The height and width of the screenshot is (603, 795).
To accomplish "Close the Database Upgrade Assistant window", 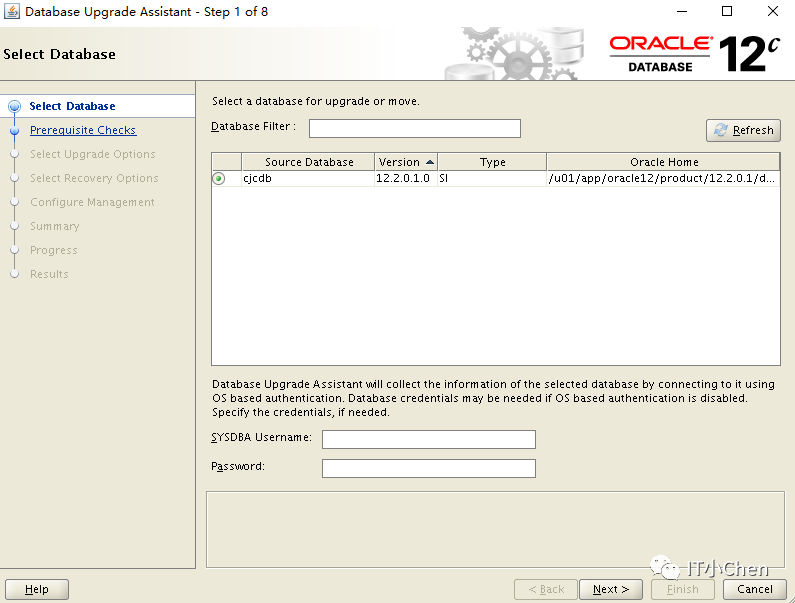I will click(772, 11).
